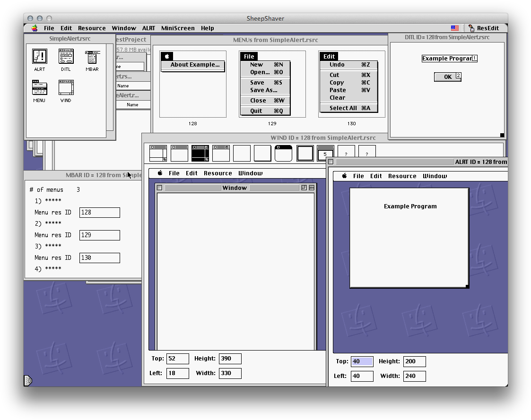Image resolution: width=531 pixels, height=420 pixels.
Task: Select the WIND resource icon
Action: (66, 88)
